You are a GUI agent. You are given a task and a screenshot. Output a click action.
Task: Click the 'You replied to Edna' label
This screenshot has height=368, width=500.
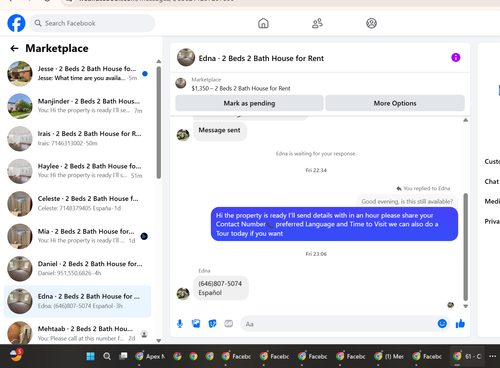[x=423, y=188]
